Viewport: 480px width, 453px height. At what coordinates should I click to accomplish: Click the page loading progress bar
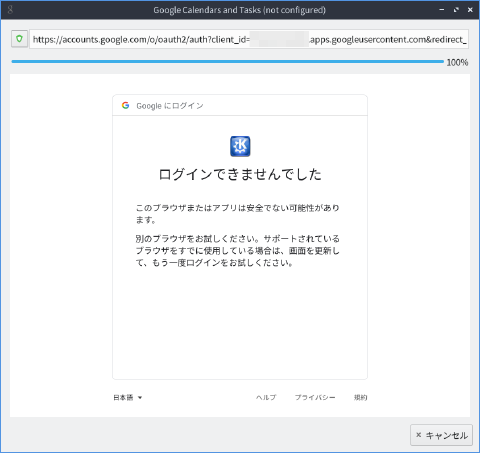coord(228,62)
